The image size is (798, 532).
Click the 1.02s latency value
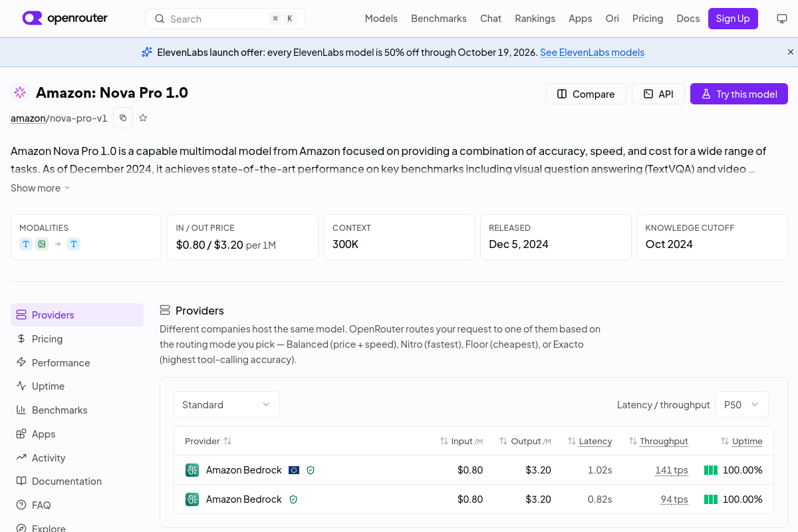(600, 470)
